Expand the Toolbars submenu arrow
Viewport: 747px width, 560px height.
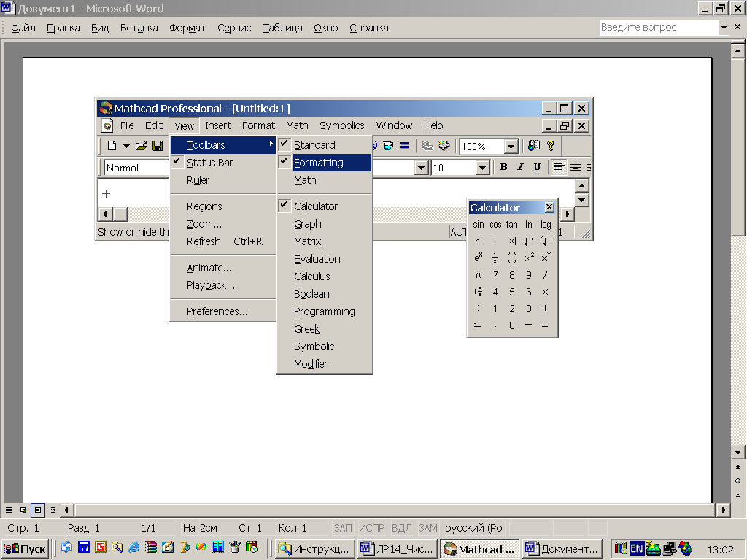point(271,144)
